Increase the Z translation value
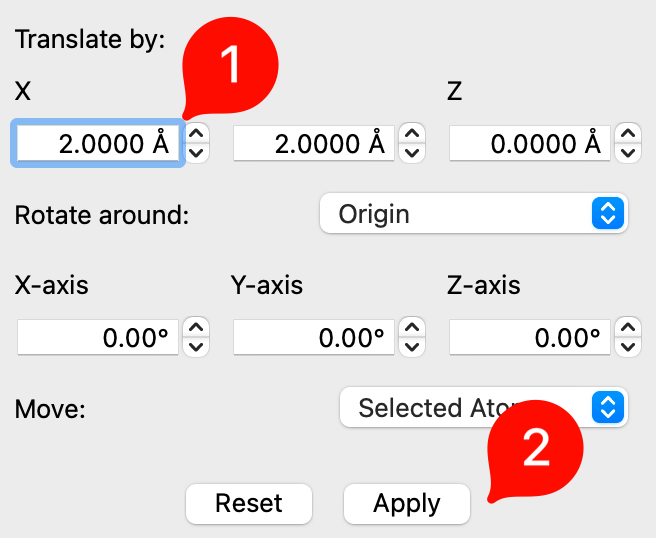656x538 pixels. (629, 134)
